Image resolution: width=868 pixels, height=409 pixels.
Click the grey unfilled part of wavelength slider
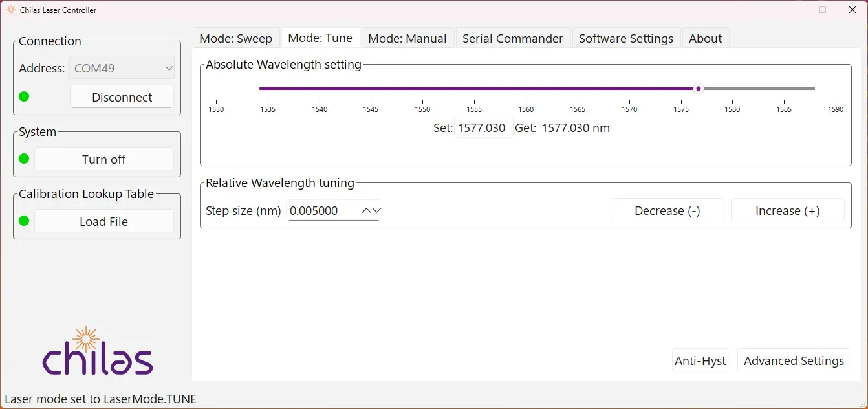[759, 89]
